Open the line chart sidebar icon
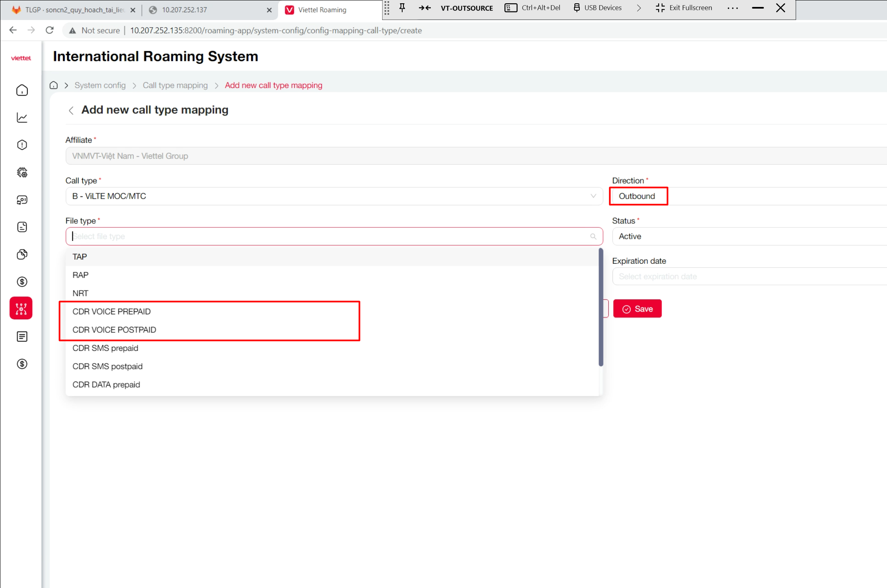The height and width of the screenshot is (588, 887). 22,118
